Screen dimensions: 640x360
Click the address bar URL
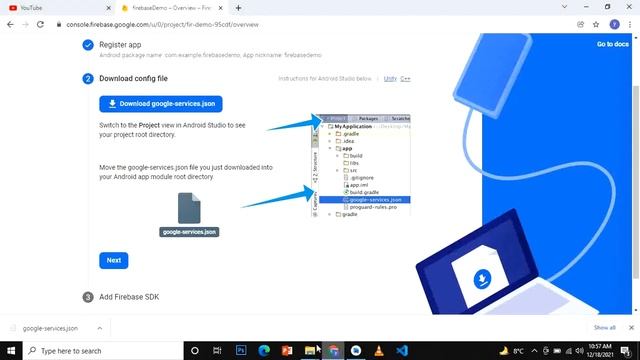[x=162, y=24]
